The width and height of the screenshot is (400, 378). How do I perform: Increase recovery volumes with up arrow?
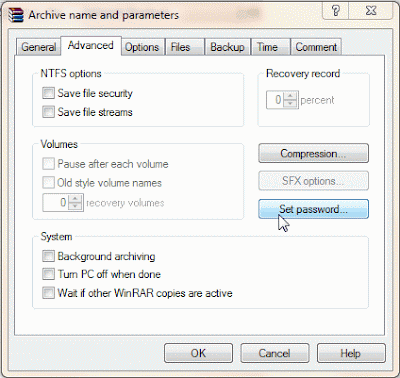point(75,199)
